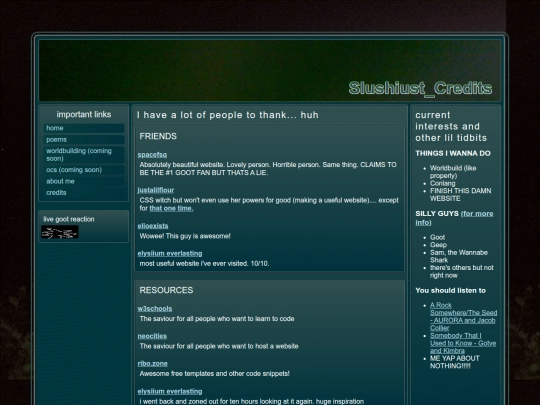Click 'FINISH THIS DAMN WEBSITE' list item

(460, 195)
